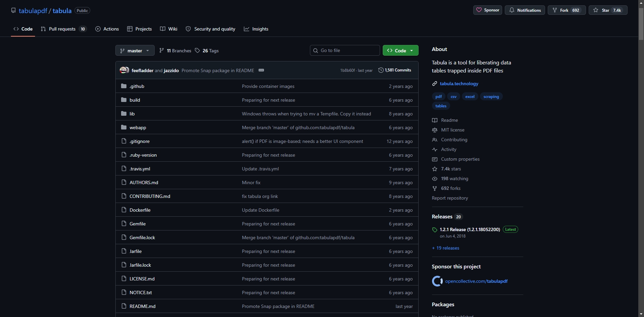Click the release tag icon for 1.2.1 Release
Screen dimensions: 644x317
[x=435, y=230]
